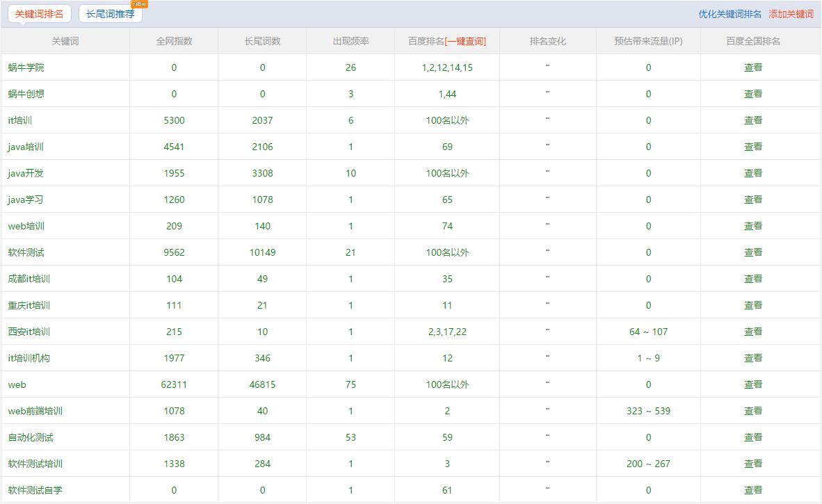Click 查看 for the 蜗牛学院 row
The height and width of the screenshot is (504, 822).
click(x=753, y=67)
